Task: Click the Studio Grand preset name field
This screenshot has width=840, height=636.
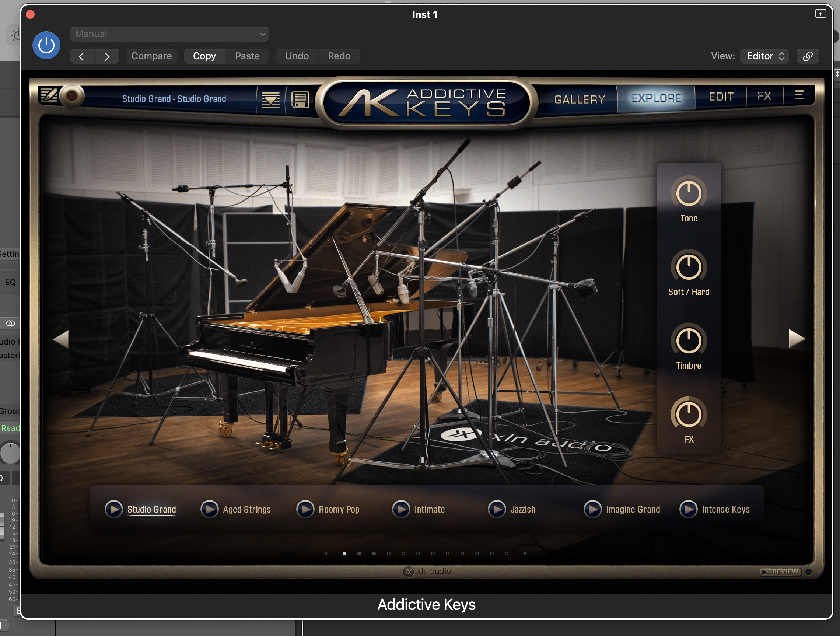Action: tap(174, 99)
